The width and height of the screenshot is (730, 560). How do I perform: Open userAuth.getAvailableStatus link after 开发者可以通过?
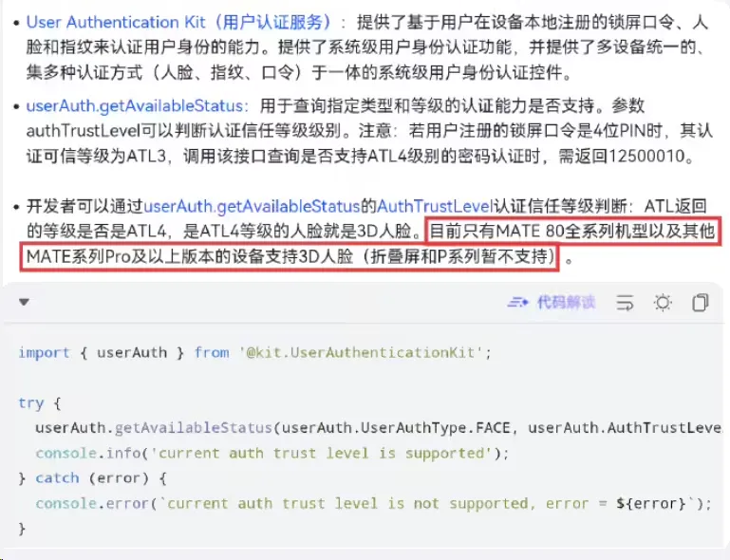tap(253, 206)
